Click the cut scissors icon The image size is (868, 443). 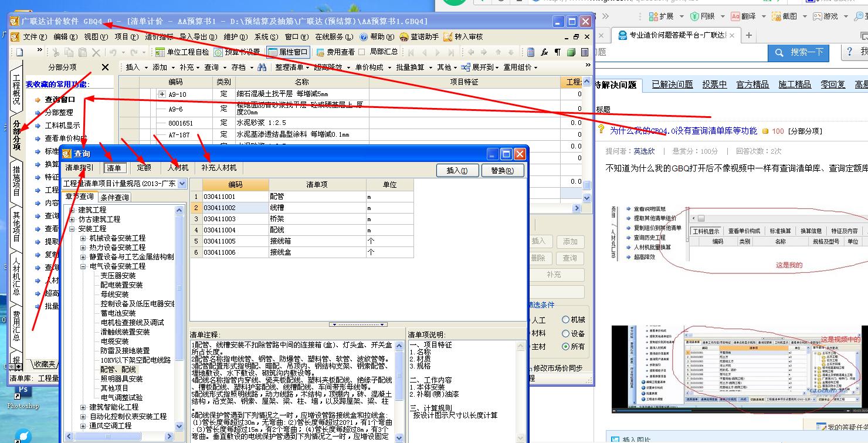click(x=57, y=52)
